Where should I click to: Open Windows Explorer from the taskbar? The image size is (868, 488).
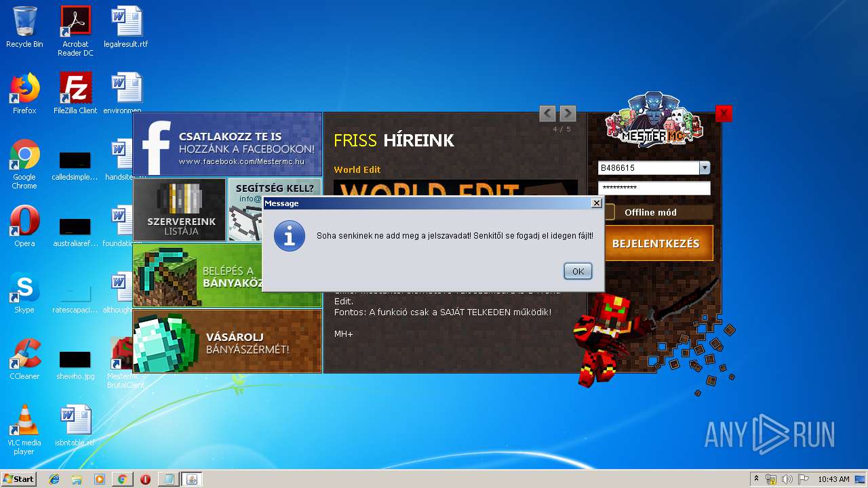coord(77,479)
